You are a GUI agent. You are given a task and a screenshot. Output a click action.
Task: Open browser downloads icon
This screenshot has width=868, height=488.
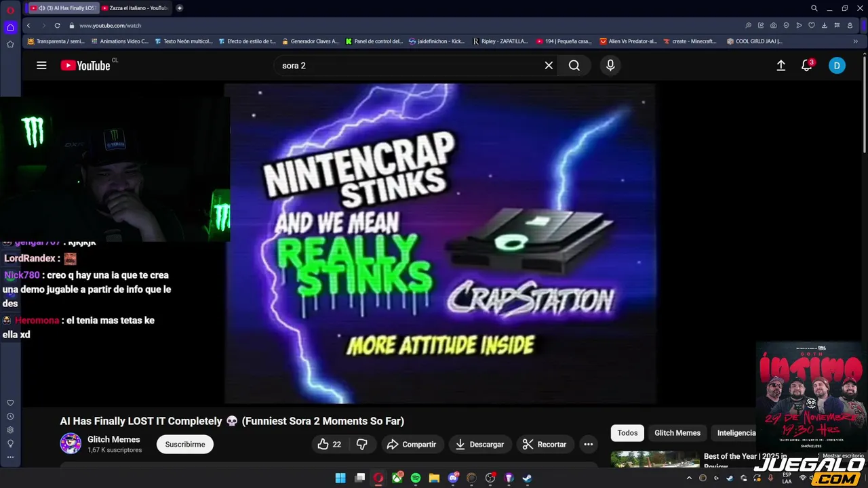click(824, 25)
